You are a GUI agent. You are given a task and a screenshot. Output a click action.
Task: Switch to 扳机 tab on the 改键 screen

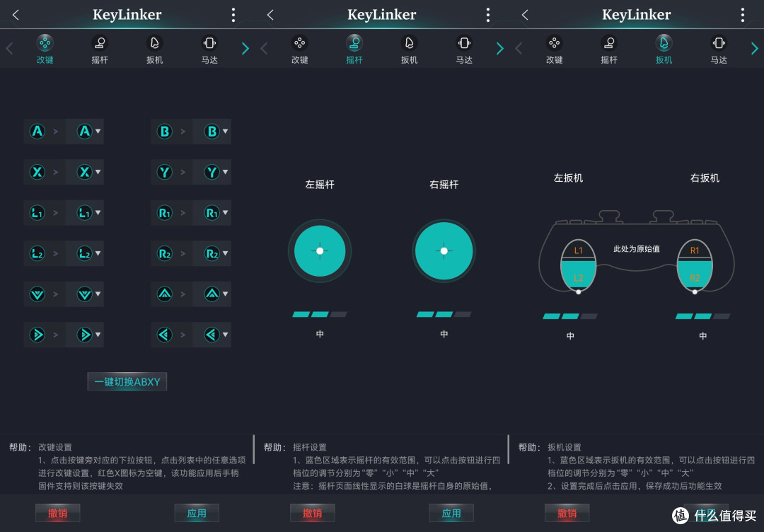click(154, 50)
